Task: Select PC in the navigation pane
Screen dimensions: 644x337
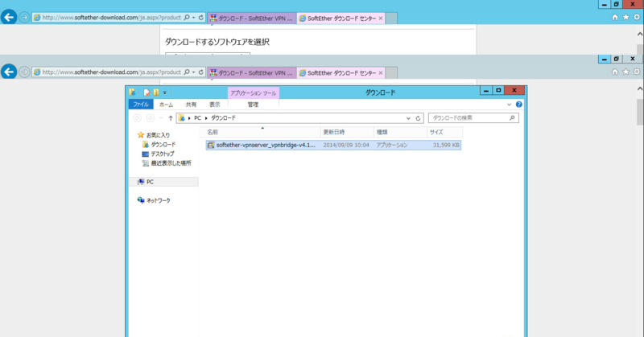Action: pos(150,182)
